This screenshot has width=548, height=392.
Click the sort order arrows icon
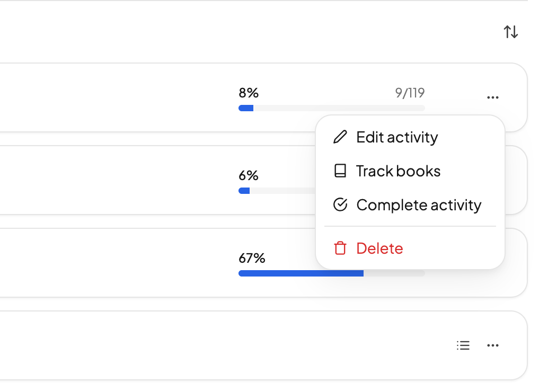click(510, 32)
